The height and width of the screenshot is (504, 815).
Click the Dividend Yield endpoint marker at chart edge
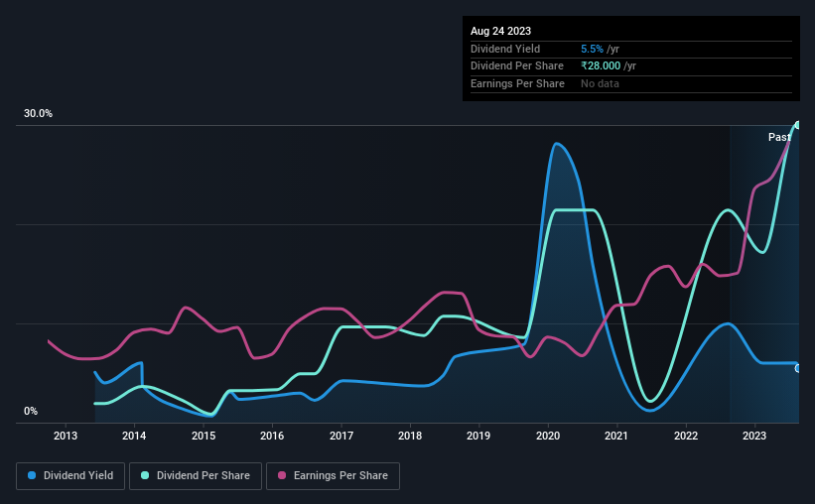tap(798, 368)
